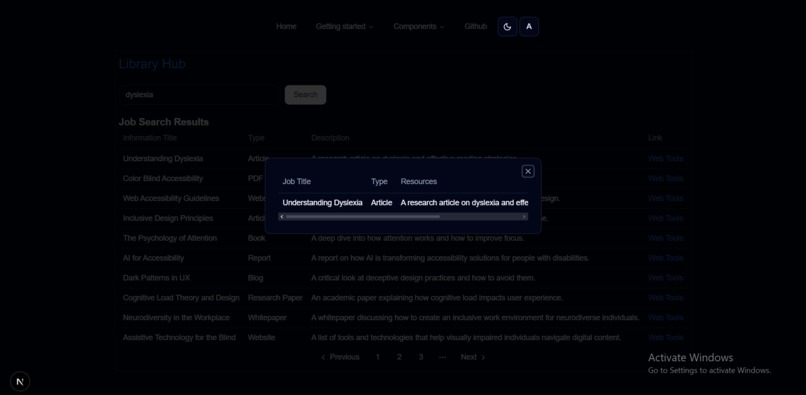This screenshot has width=806, height=395.
Task: Click the 'Whitepaper' type cell
Action: tap(267, 317)
